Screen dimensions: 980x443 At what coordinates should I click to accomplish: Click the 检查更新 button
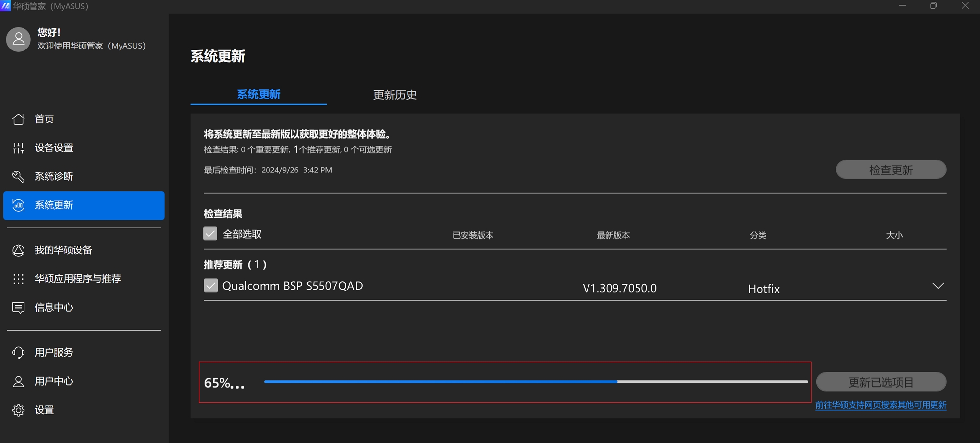pos(891,170)
